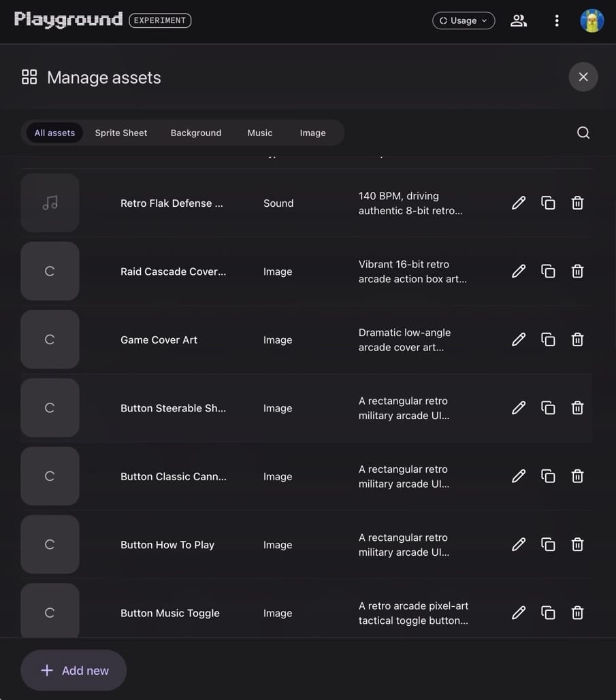Delete the Game Cover Art asset

click(x=578, y=339)
